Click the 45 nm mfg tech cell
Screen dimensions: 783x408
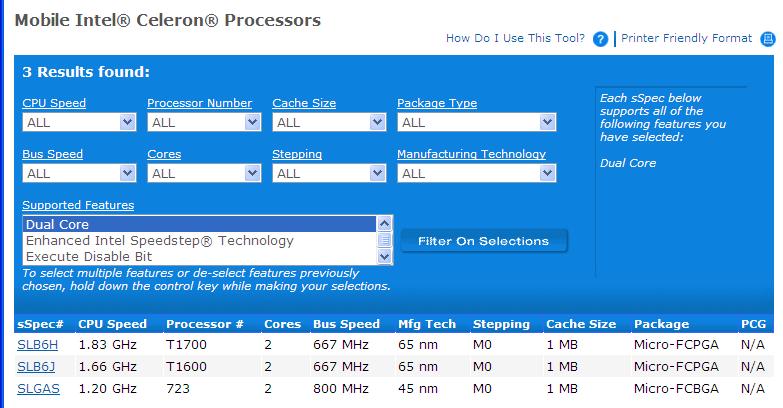click(x=417, y=389)
